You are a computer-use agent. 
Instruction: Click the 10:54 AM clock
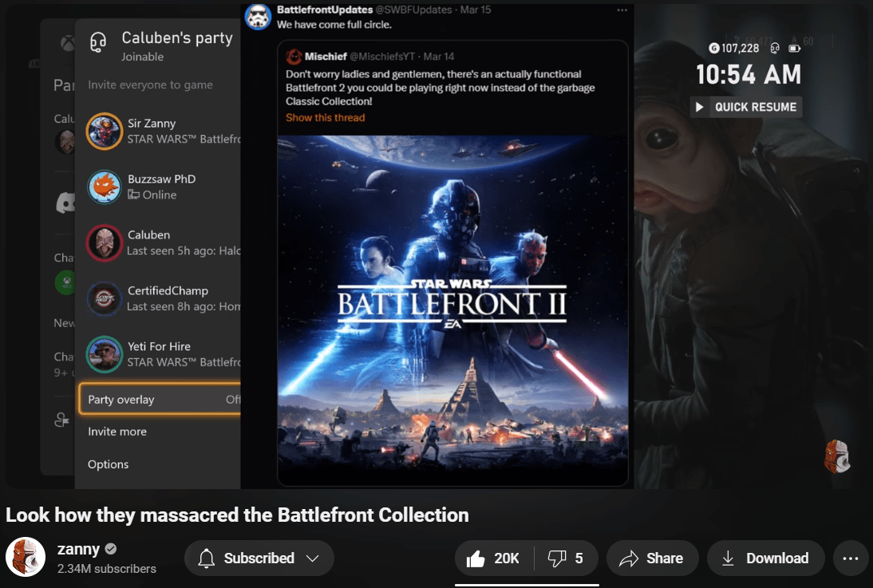[x=749, y=75]
